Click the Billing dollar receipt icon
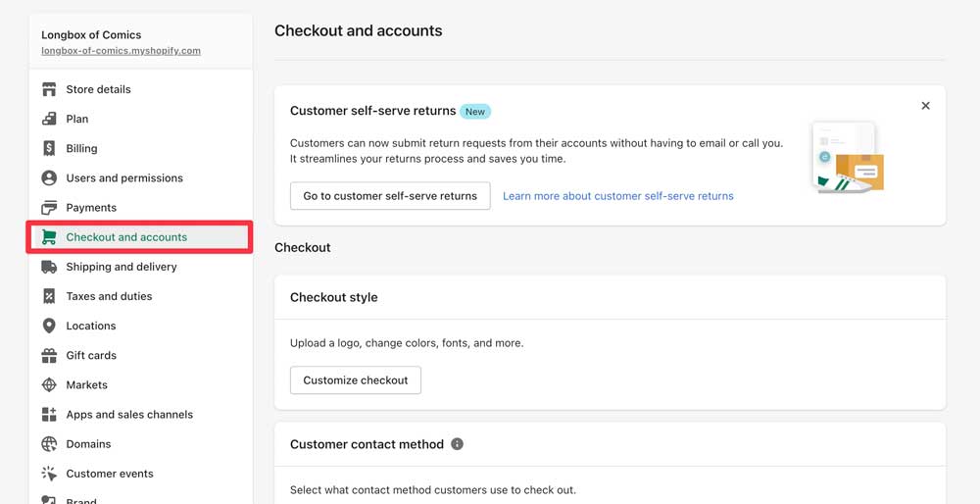 [49, 148]
